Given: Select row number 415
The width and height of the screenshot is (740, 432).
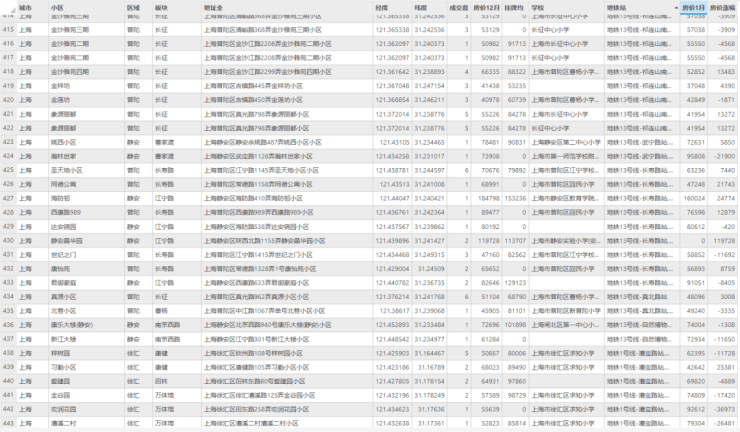Looking at the screenshot, I should pos(8,30).
